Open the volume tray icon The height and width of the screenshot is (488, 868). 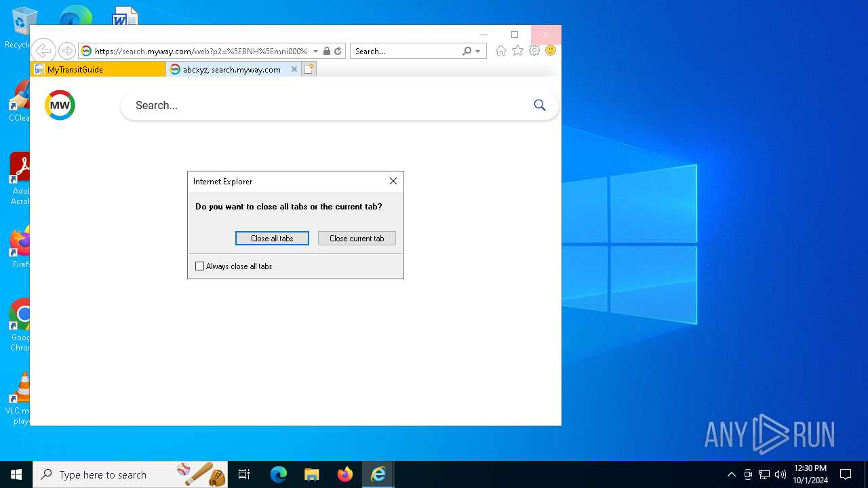[x=781, y=474]
